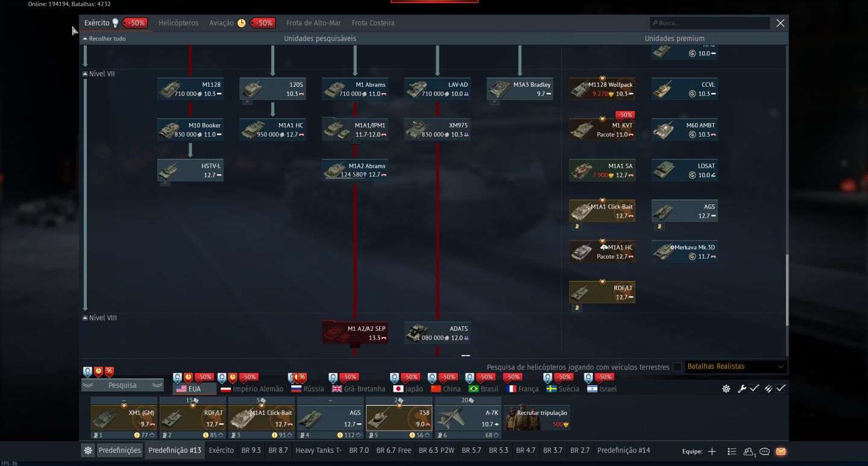The image size is (868, 466).
Task: Click the plus icon next to Equipe
Action: (x=712, y=452)
